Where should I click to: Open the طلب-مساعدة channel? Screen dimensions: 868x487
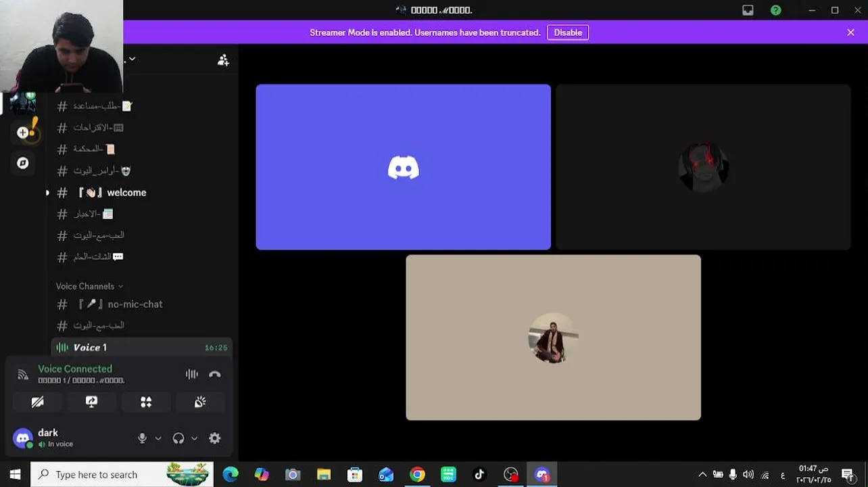pyautogui.click(x=142, y=106)
